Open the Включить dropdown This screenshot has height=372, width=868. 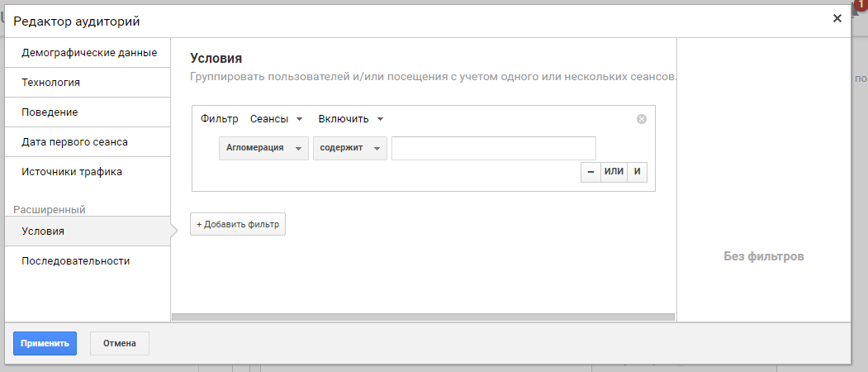(x=351, y=119)
